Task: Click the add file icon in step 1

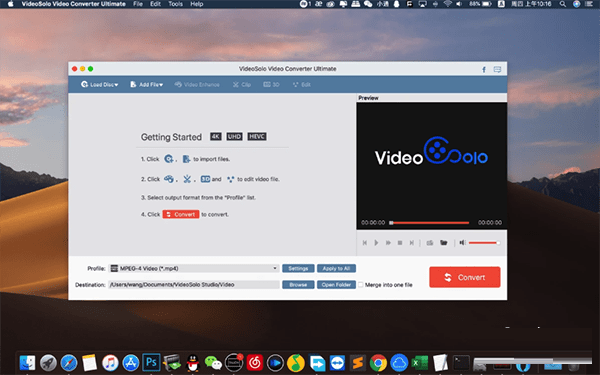Action: coord(186,159)
